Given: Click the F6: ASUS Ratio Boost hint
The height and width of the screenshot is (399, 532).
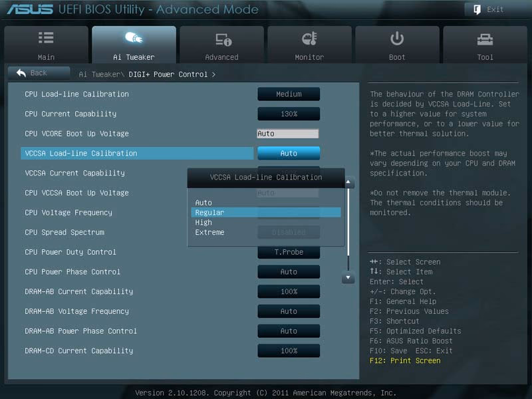Looking at the screenshot, I should coord(411,340).
